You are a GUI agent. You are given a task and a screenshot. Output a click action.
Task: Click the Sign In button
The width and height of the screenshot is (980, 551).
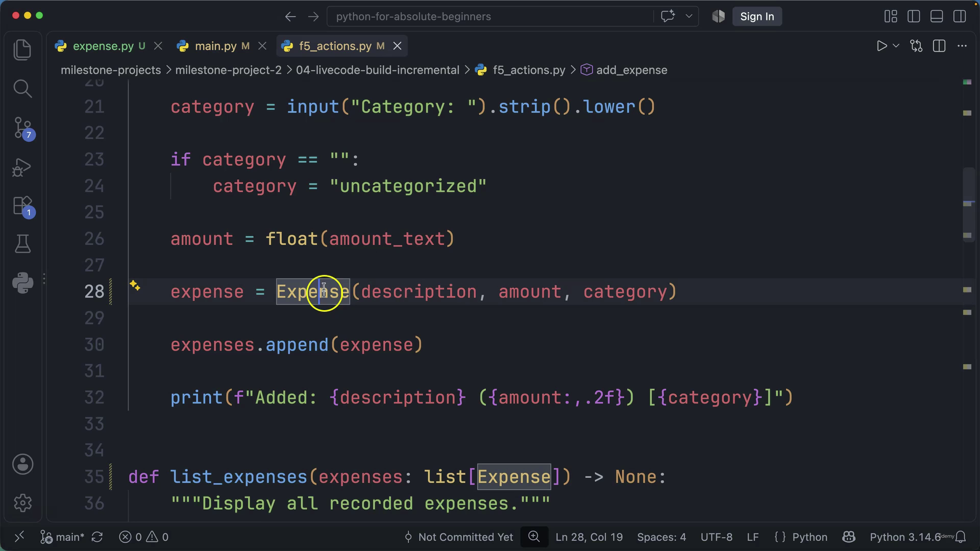pyautogui.click(x=757, y=16)
